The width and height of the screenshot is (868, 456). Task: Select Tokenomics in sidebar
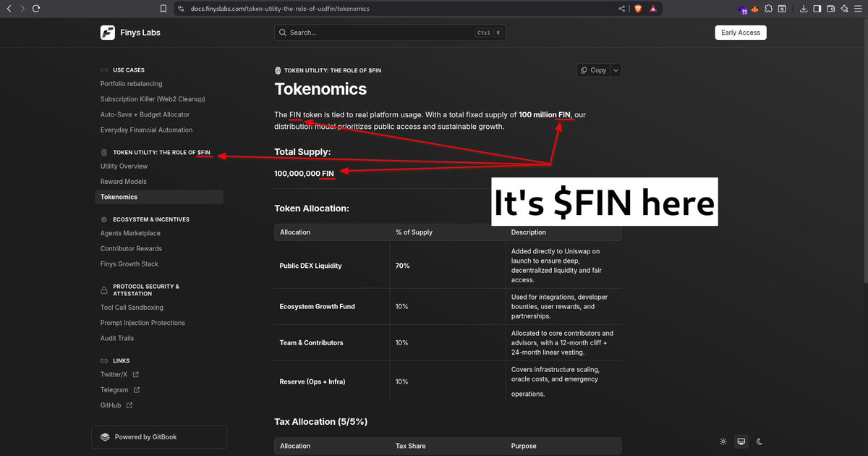[159, 197]
